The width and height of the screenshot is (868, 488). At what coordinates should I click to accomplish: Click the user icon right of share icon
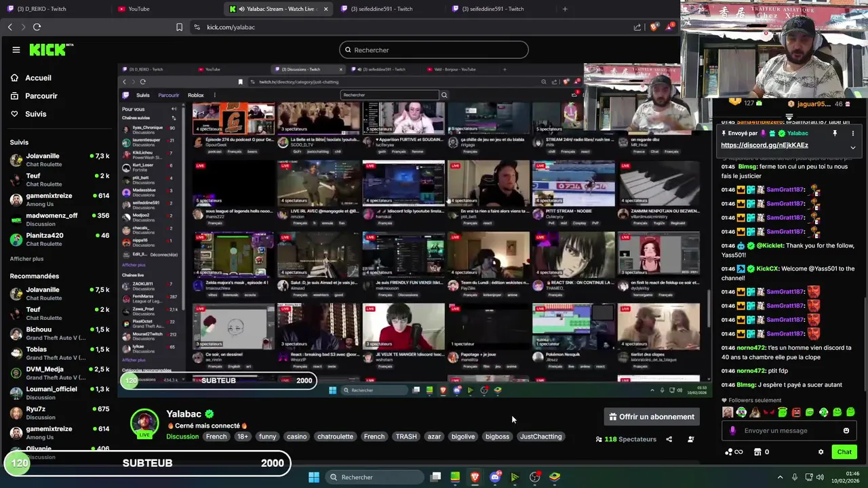[690, 439]
